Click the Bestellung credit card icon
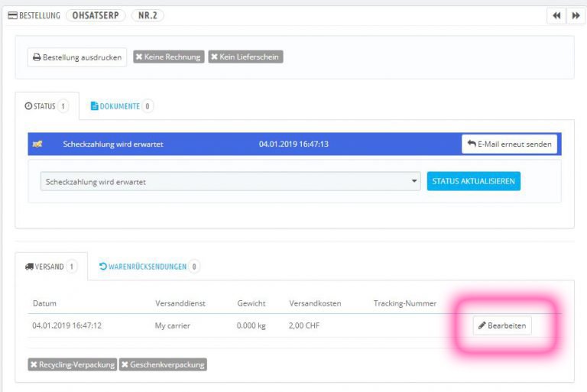Viewport: 587px width, 392px height. [13, 15]
